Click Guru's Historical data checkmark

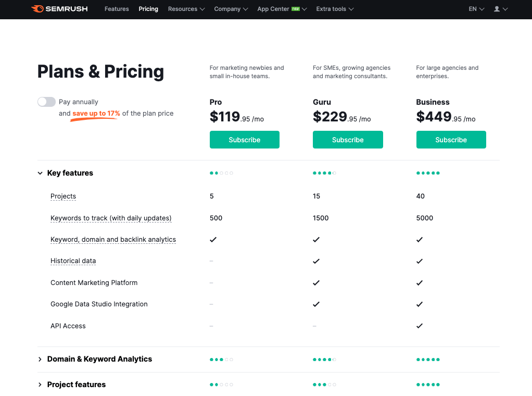pyautogui.click(x=316, y=261)
